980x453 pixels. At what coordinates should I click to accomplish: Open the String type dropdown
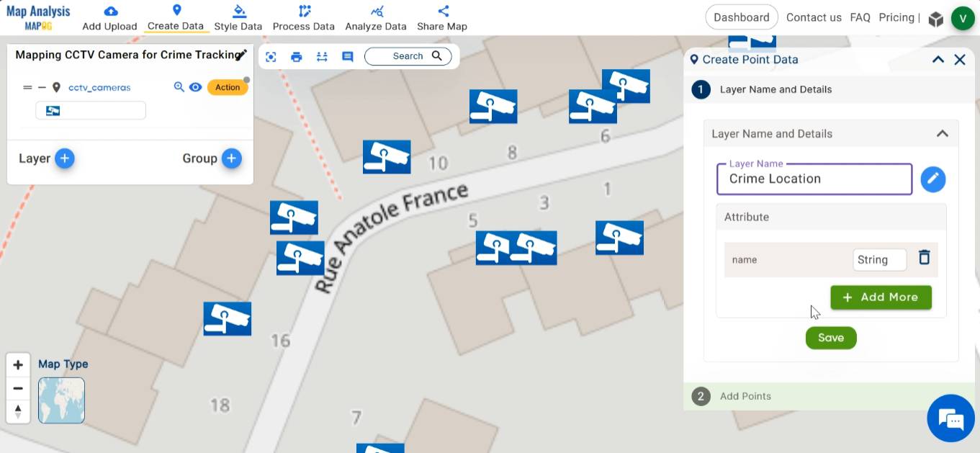point(879,260)
